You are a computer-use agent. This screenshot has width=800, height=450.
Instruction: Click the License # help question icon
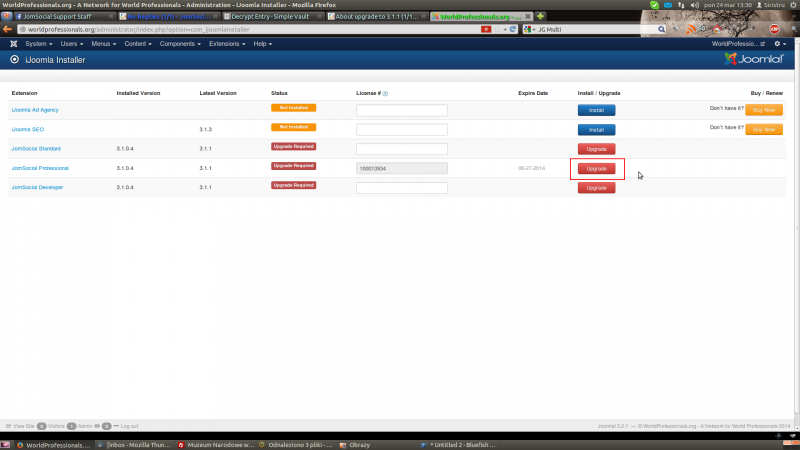pyautogui.click(x=385, y=93)
